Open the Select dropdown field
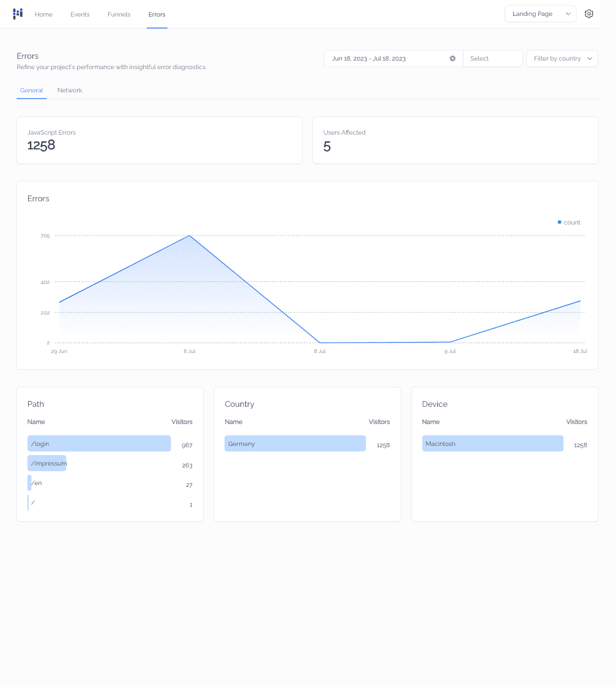Image resolution: width=616 pixels, height=687 pixels. coord(492,59)
